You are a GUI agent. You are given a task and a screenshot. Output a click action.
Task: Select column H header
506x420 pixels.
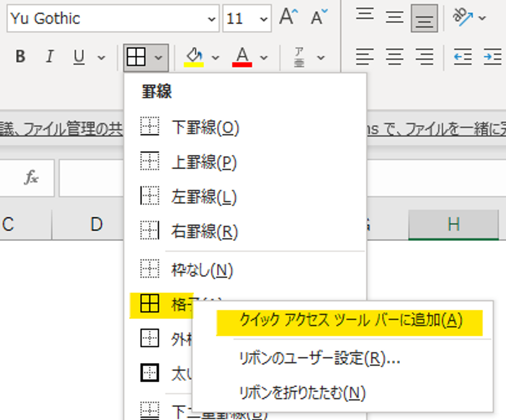454,224
